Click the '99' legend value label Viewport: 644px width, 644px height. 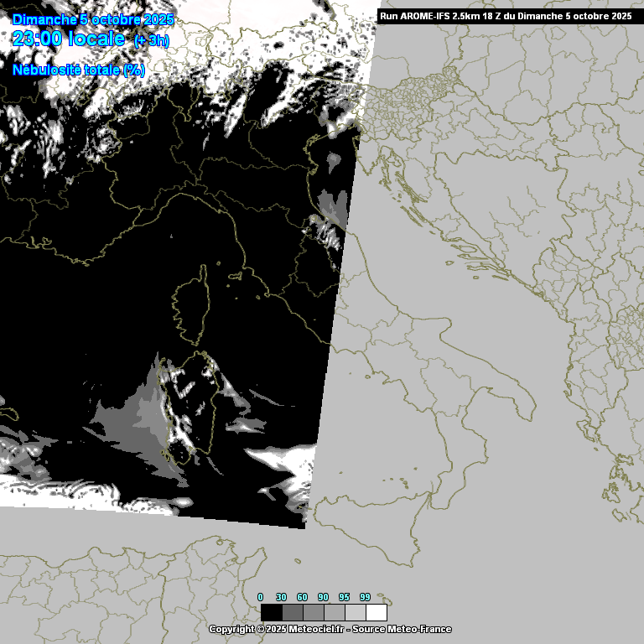365,597
